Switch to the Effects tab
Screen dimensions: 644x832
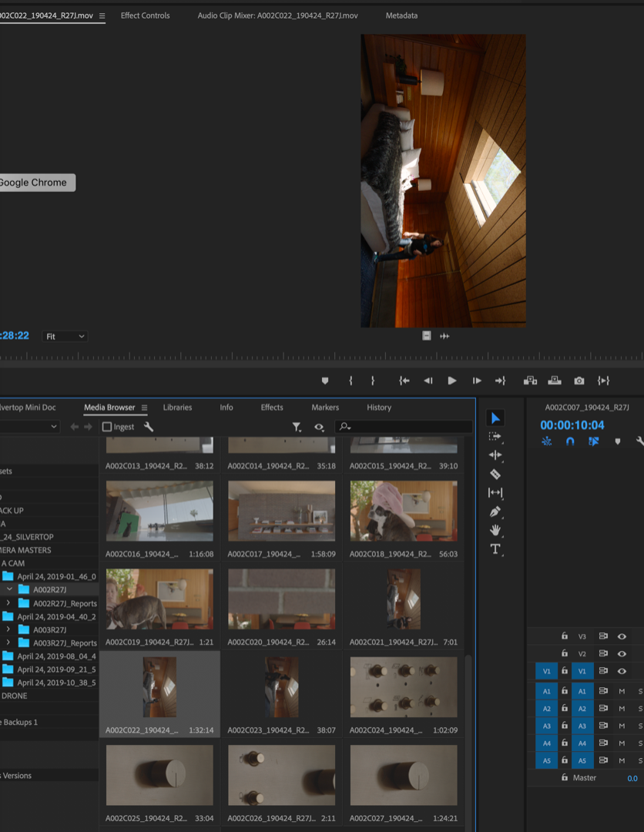(x=272, y=408)
